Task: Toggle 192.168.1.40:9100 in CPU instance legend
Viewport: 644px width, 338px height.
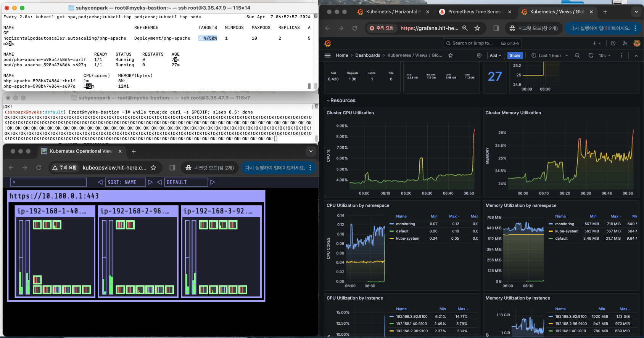Action: 411,324
